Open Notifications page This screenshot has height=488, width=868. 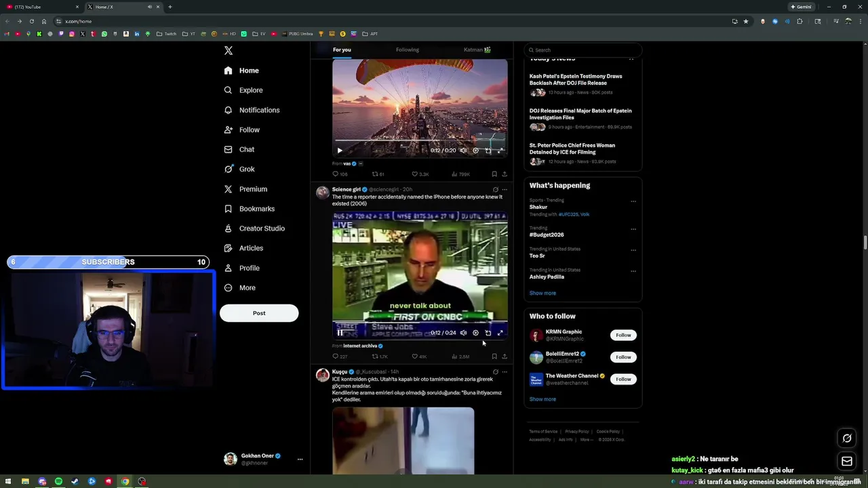pyautogui.click(x=252, y=110)
